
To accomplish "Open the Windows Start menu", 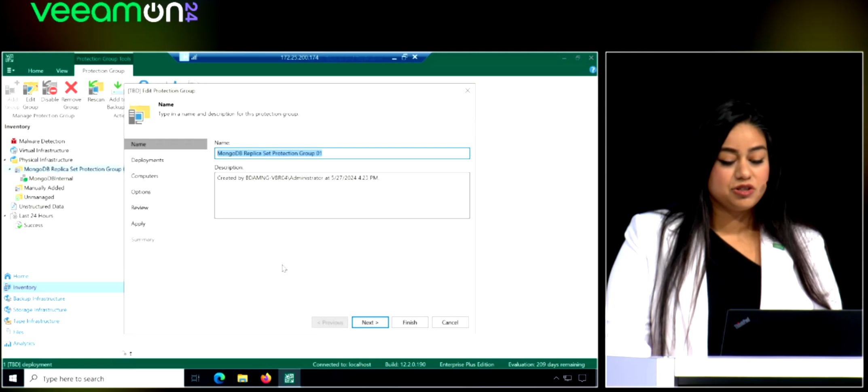I will pos(13,378).
